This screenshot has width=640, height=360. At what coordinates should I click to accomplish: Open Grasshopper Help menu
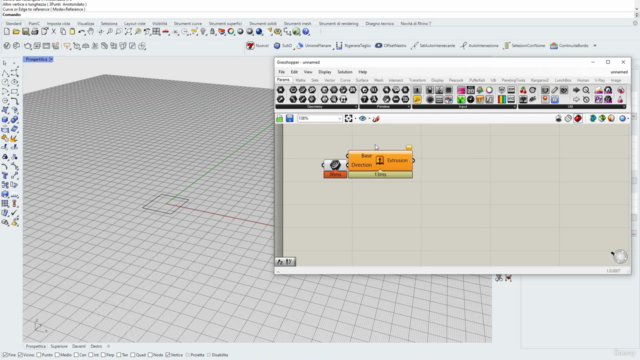click(x=362, y=72)
